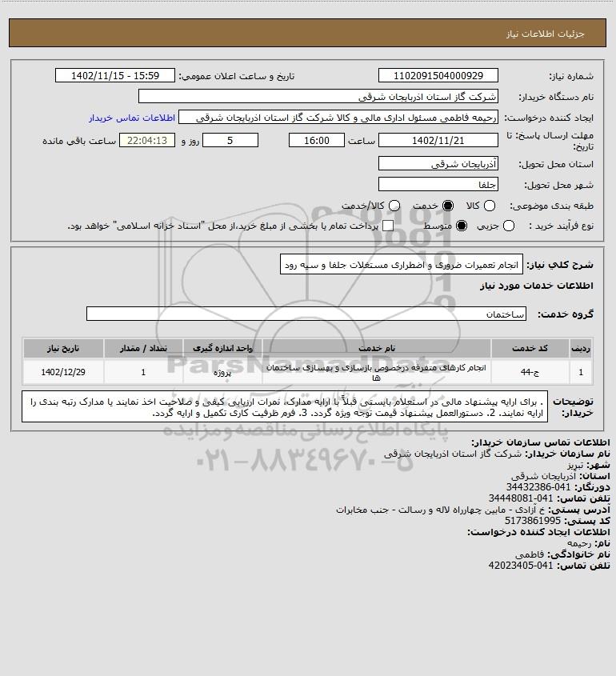This screenshot has width=616, height=676.
Task: Click the city value تبریز
Action: pyautogui.click(x=575, y=465)
